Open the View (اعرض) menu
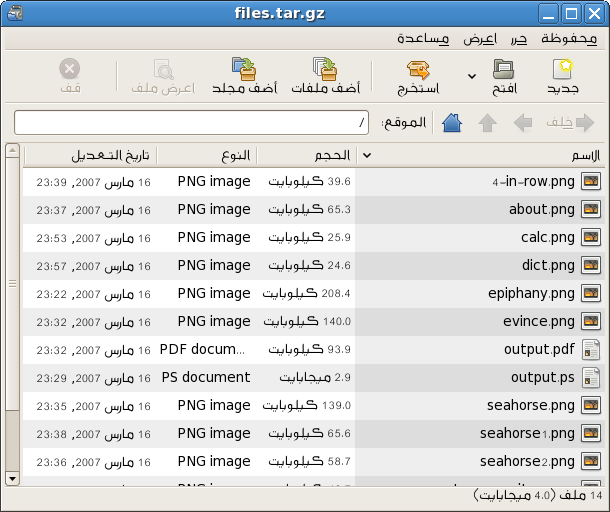Image resolution: width=610 pixels, height=512 pixels. click(478, 38)
